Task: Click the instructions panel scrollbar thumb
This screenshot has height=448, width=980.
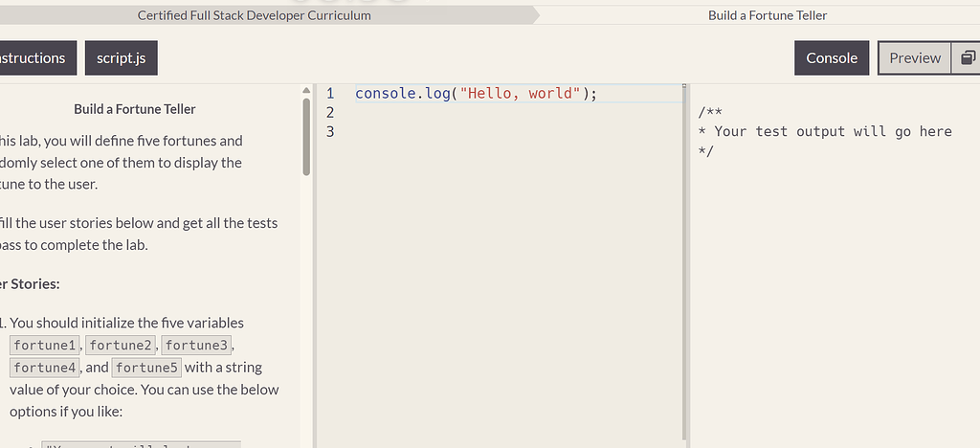Action: [x=306, y=134]
